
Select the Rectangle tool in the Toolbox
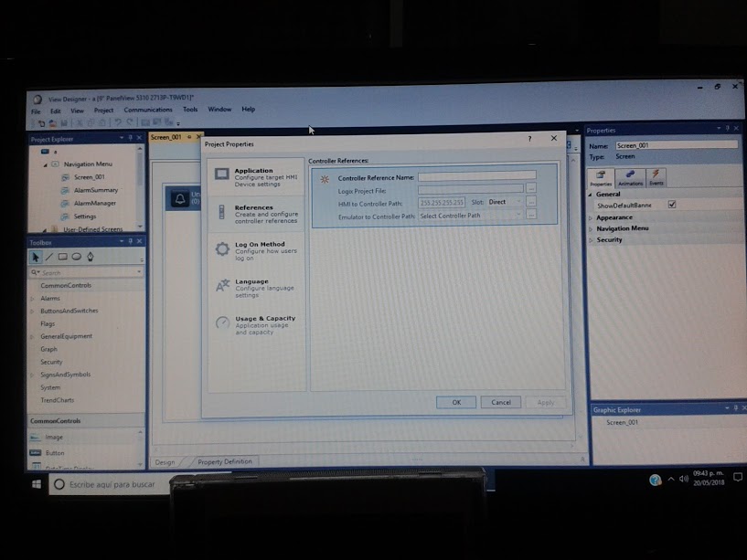(x=62, y=256)
